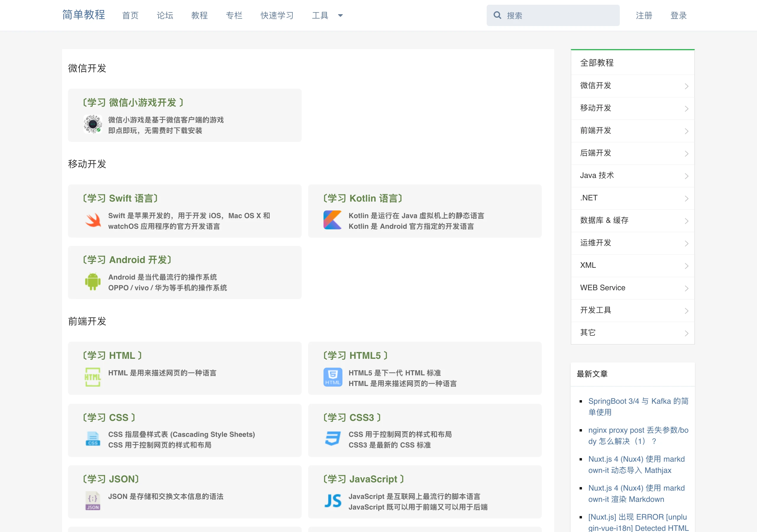Open the 学习 微信小游戏开发 tutorial title
Viewport: 757px width, 532px height.
coord(133,103)
